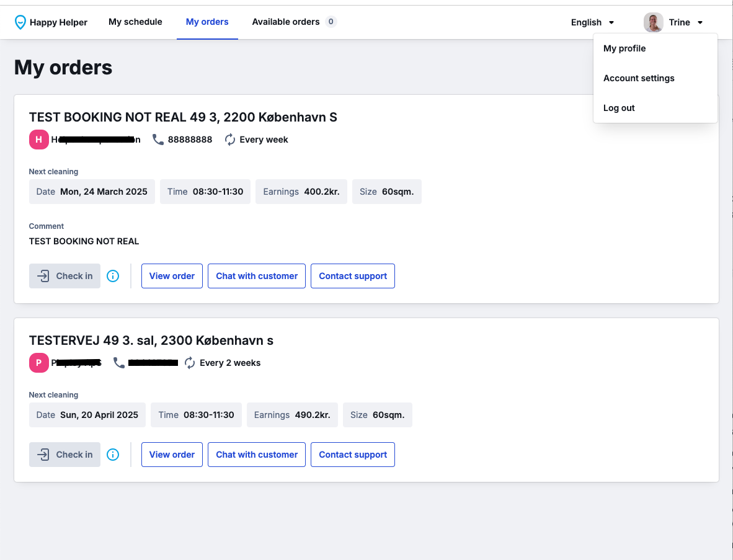The height and width of the screenshot is (560, 733).
Task: Click the TEST BOOKING NOT REAL address heading
Action: [183, 117]
